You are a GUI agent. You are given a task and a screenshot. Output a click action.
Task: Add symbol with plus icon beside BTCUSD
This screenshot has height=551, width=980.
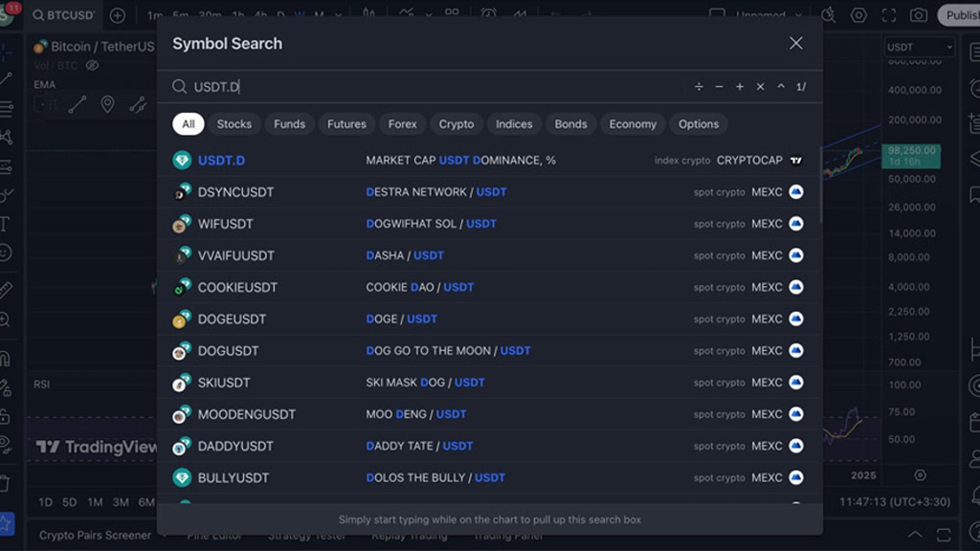118,15
